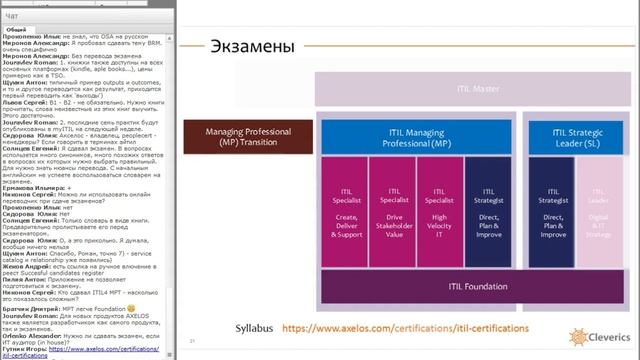Click message from Никонов Сергей about ITIL4 MPT
This screenshot has width=640, height=360.
[x=80, y=296]
